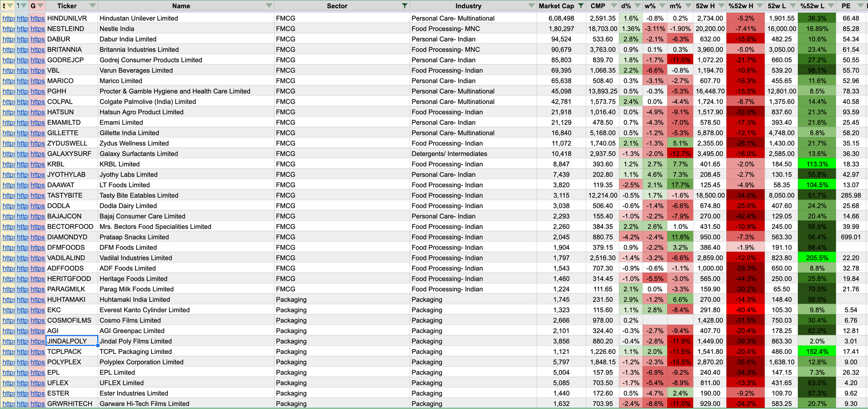The image size is (868, 409).
Task: Open the %52w H column filter dropdown
Action: tap(759, 6)
